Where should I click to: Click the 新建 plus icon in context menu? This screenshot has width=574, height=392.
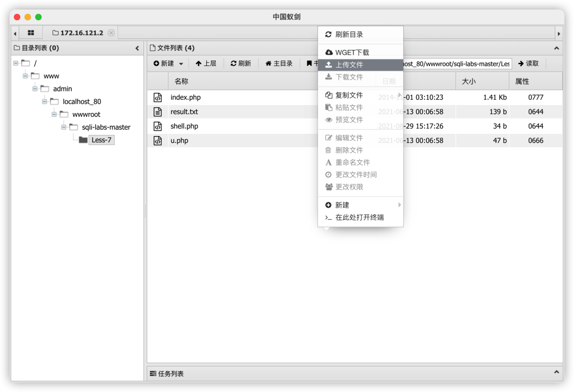tap(328, 205)
